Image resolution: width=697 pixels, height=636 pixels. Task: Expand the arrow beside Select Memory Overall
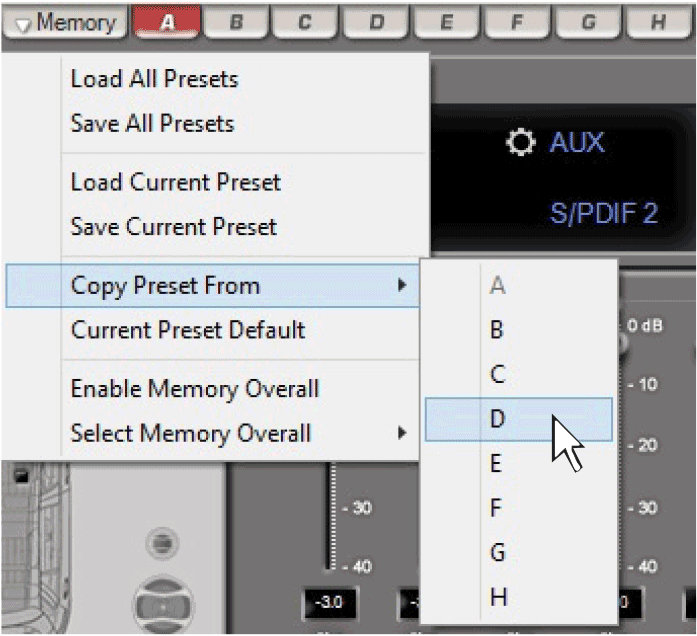tap(402, 432)
